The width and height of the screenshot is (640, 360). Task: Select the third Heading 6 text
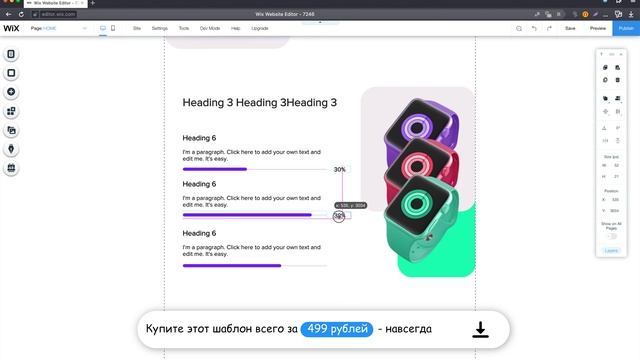point(199,233)
